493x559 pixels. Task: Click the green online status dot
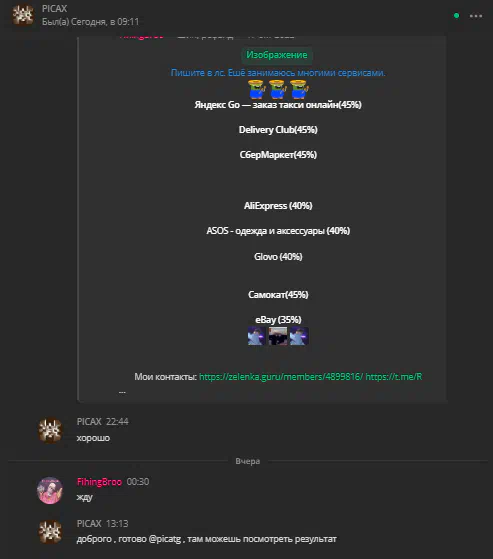pos(456,16)
